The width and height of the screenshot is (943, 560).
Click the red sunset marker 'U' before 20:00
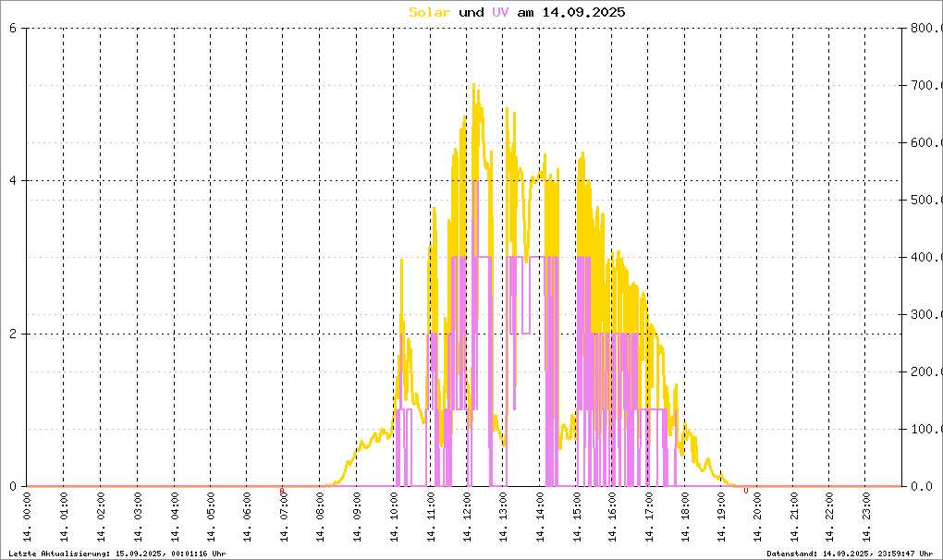click(x=746, y=491)
